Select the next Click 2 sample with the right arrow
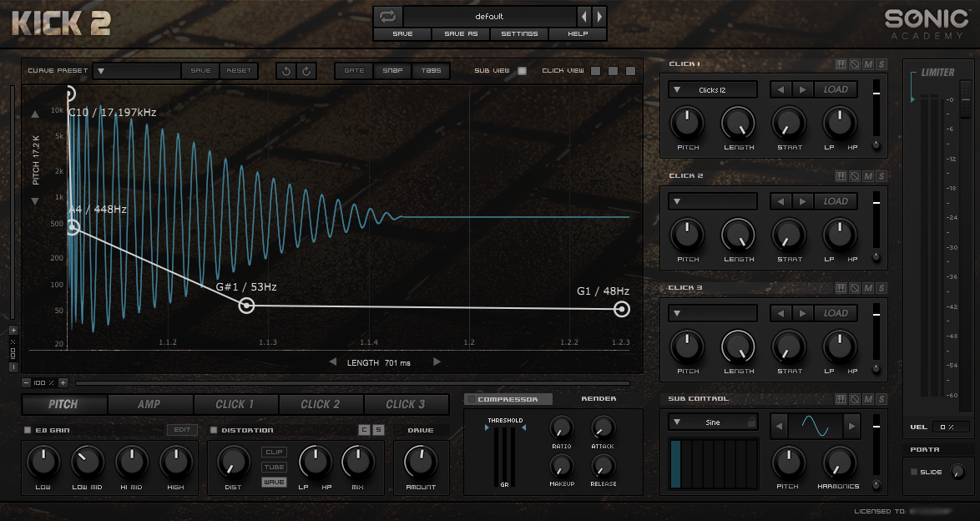Viewport: 980px width, 521px height. pyautogui.click(x=802, y=201)
